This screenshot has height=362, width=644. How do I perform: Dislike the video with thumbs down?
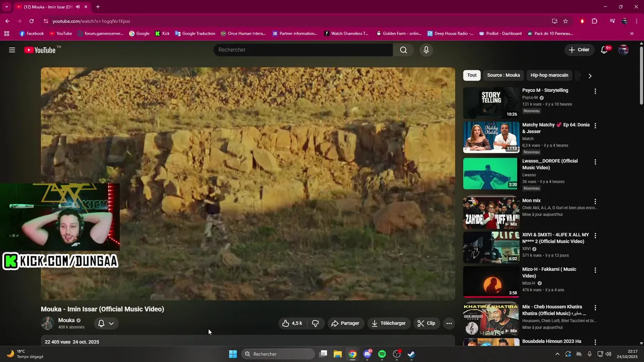[x=315, y=323]
